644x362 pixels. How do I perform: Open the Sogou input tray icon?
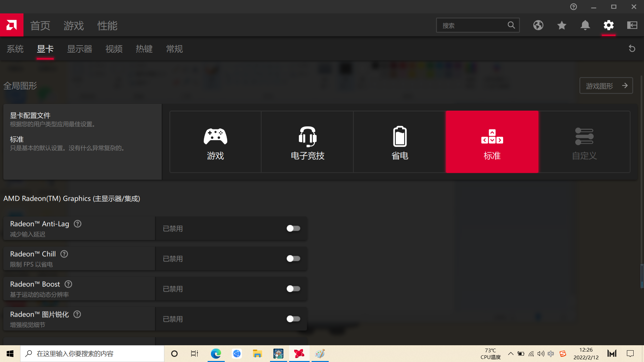pyautogui.click(x=563, y=354)
